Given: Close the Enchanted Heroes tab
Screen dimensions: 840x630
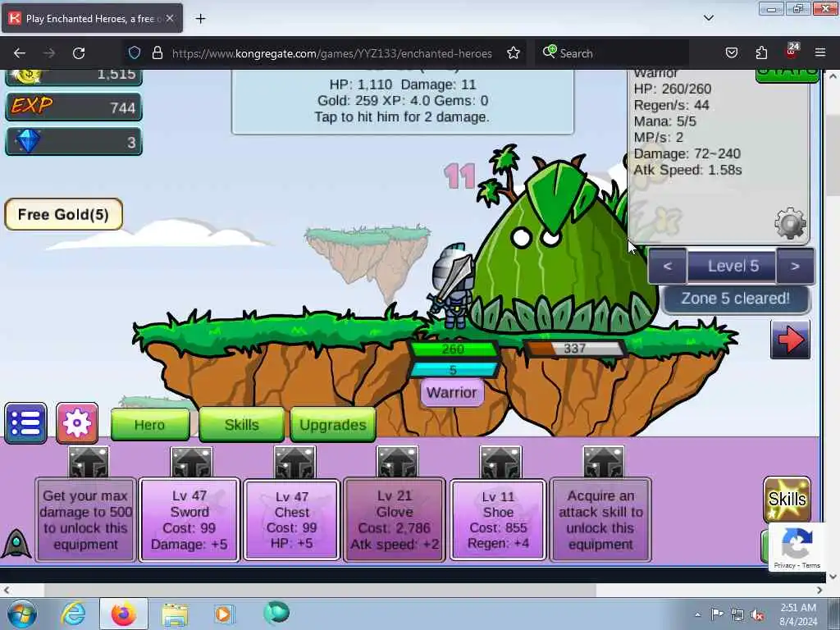Looking at the screenshot, I should coord(170,18).
